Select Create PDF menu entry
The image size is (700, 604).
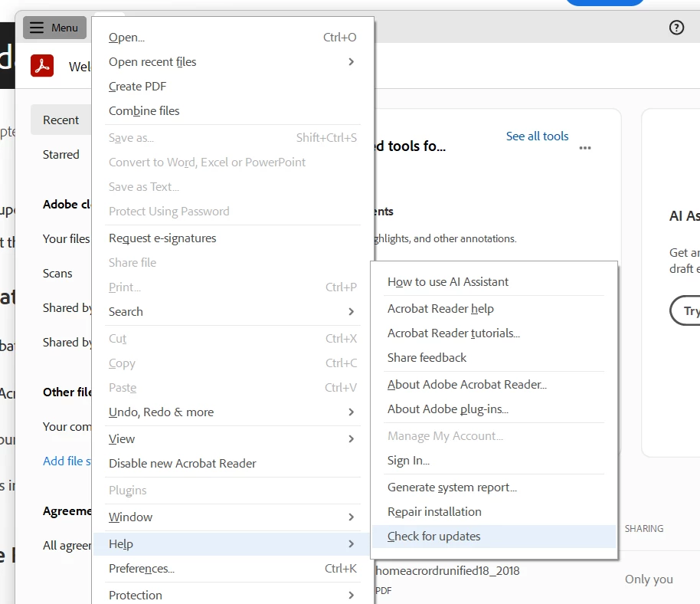[233, 87]
